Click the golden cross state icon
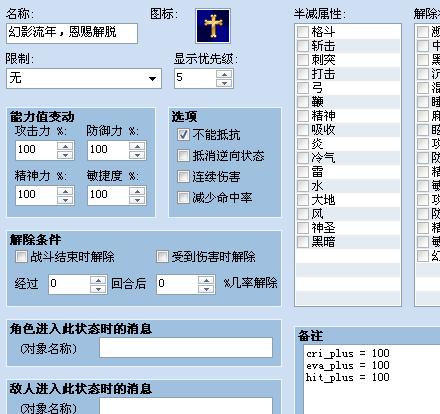Image resolution: width=440 pixels, height=414 pixels. (x=213, y=26)
